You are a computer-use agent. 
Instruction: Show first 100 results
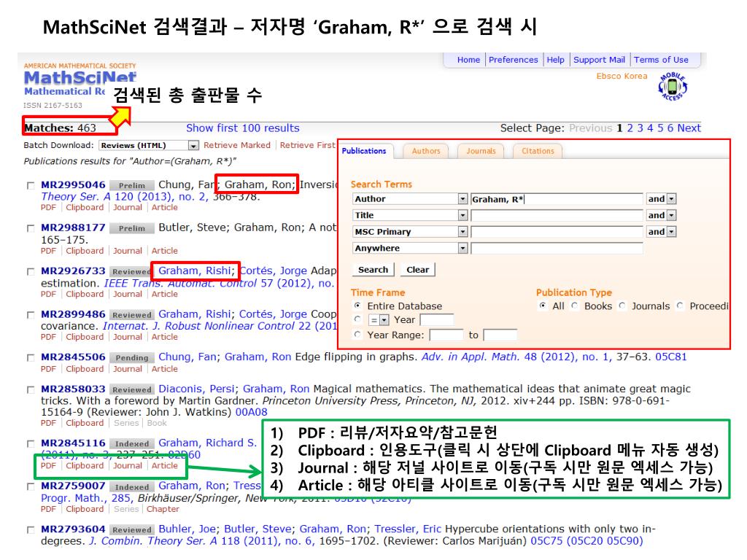[x=242, y=128]
